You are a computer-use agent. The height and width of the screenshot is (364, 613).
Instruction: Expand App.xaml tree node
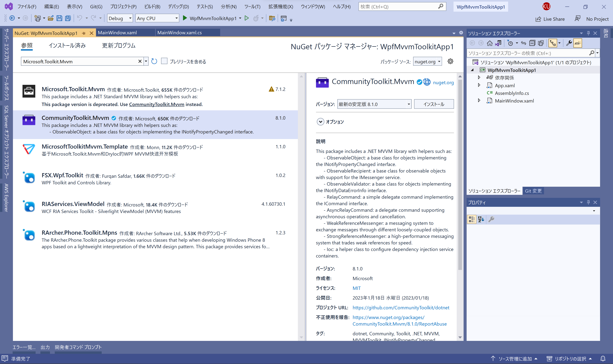pos(479,85)
